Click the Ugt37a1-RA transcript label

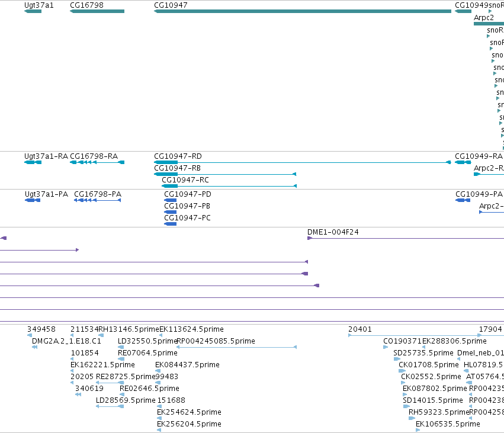point(46,156)
